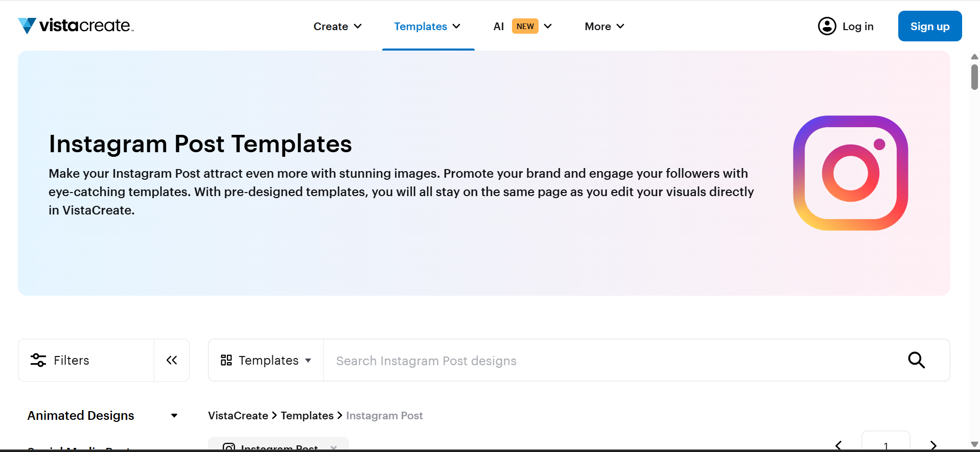Click the Log in link
Image resolution: width=980 pixels, height=452 pixels.
tap(858, 27)
